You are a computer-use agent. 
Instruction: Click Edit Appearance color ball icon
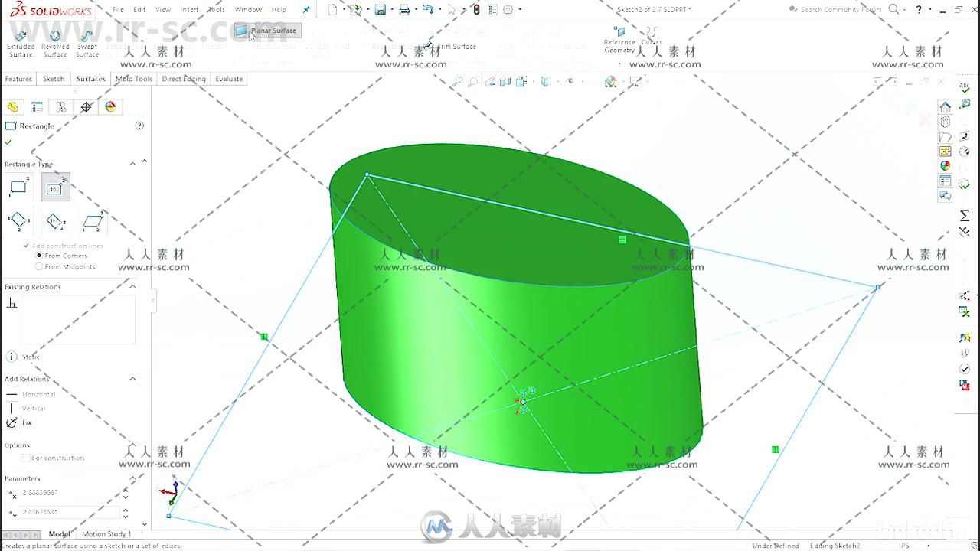pos(610,81)
